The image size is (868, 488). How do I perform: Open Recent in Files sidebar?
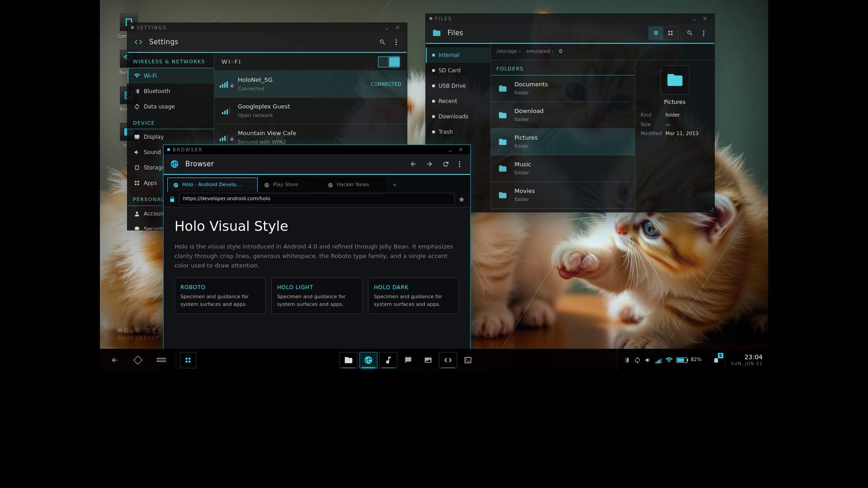[458, 101]
